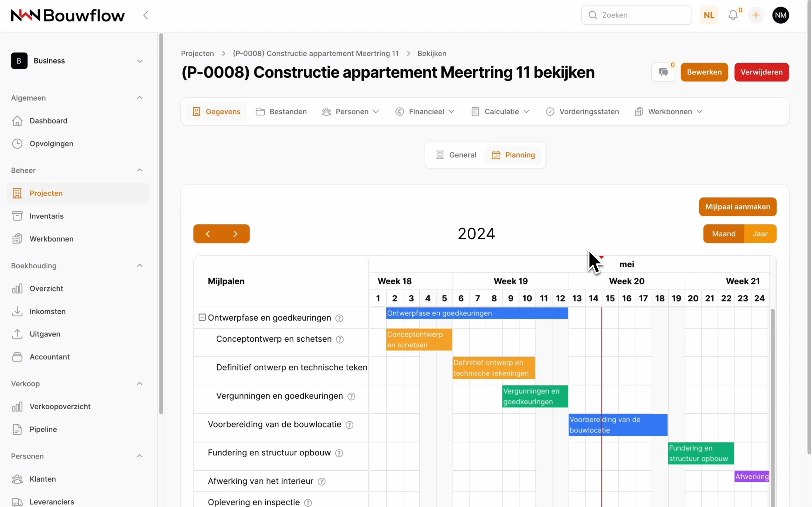Viewport: 812px width, 507px height.
Task: Click the Zoeken search field
Action: tap(636, 15)
